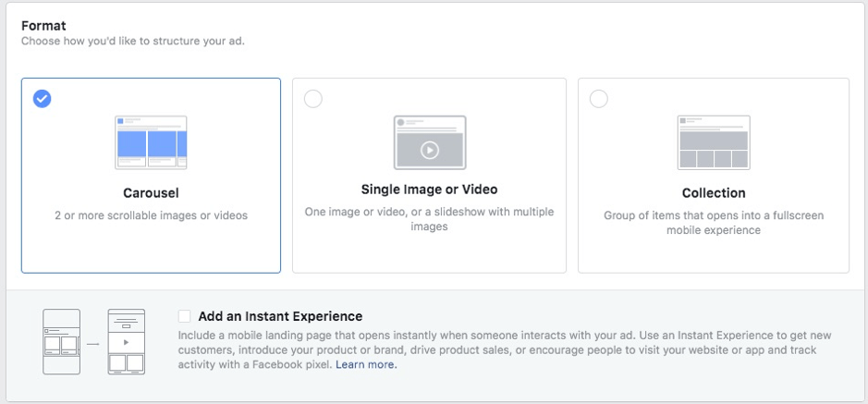Image resolution: width=868 pixels, height=404 pixels.
Task: Click the 'Single Image or Video' title
Action: pos(430,190)
